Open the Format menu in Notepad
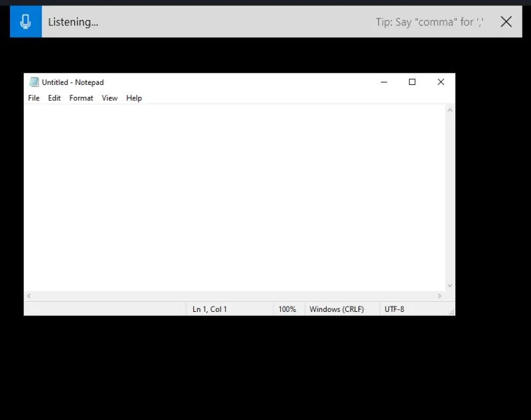Screen dimensions: 531x420 click(x=81, y=98)
